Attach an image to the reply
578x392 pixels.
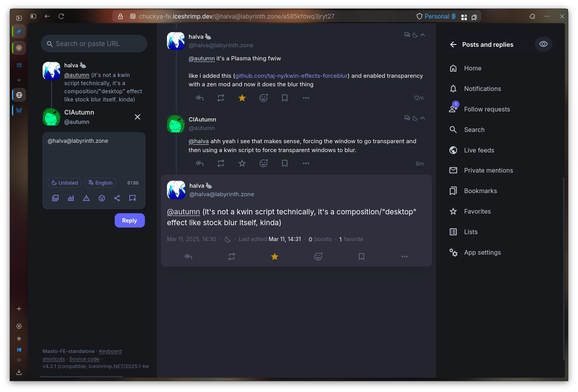click(55, 198)
